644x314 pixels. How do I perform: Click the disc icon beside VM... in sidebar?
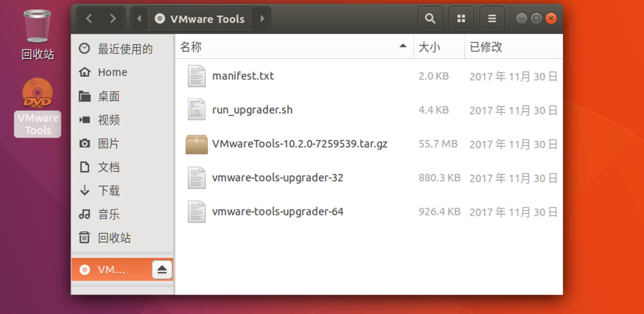(x=85, y=270)
